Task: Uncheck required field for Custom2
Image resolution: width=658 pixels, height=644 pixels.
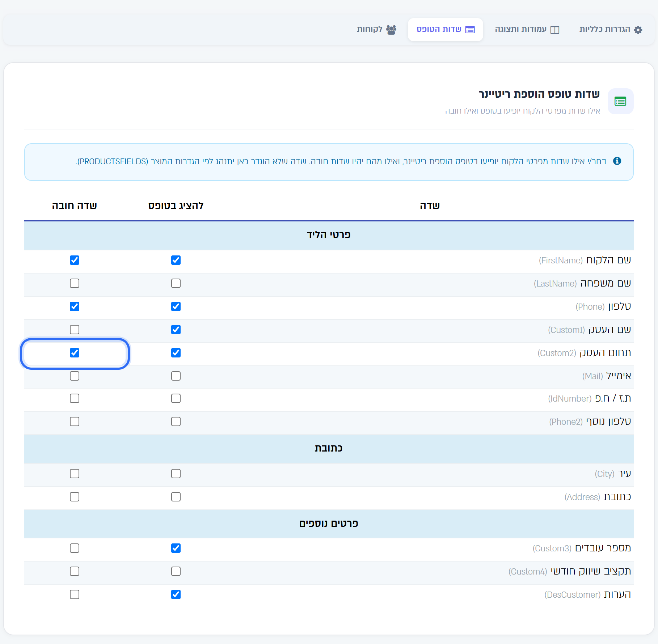Action: coord(75,353)
